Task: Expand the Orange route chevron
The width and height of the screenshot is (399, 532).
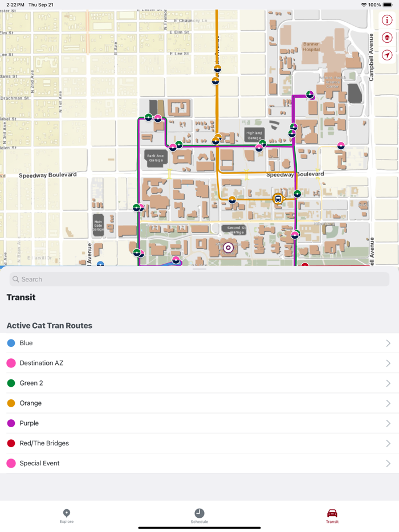Action: click(x=388, y=403)
